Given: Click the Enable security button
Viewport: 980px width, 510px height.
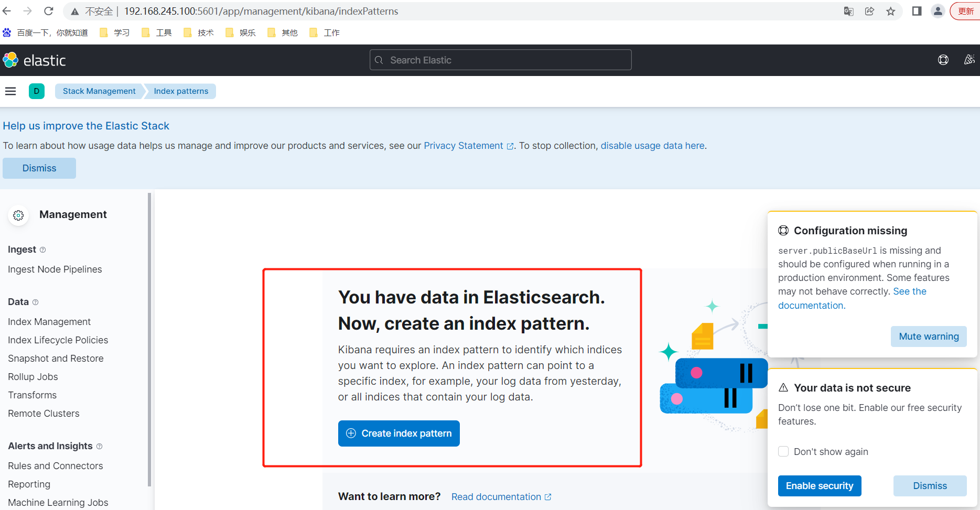Looking at the screenshot, I should [820, 486].
